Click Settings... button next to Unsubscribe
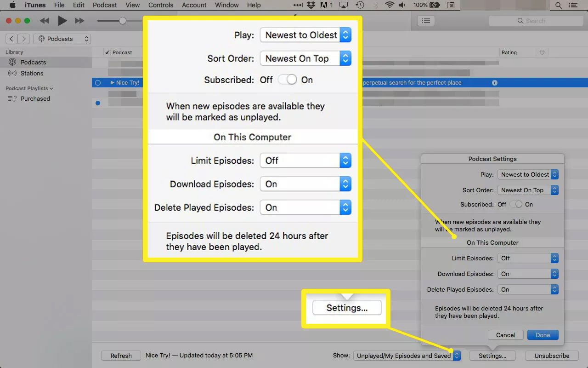 click(492, 356)
